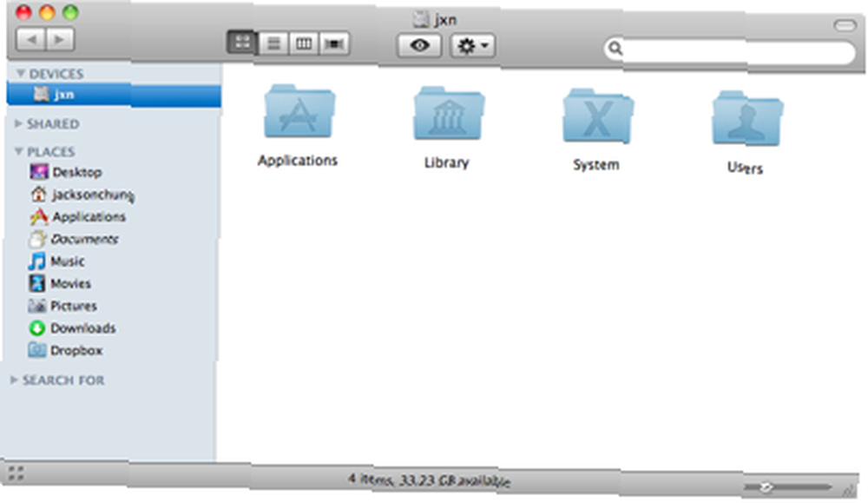The image size is (868, 503).
Task: Collapse the Places sidebar section
Action: 19,151
